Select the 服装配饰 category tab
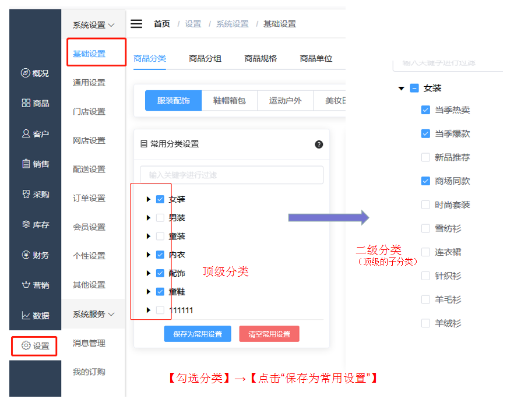Screen dimensions: 521x420 174,100
